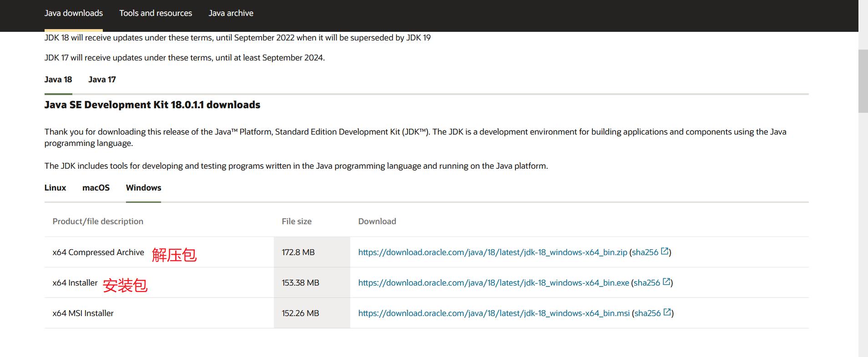
Task: Click external-link icon in exe row
Action: click(666, 282)
